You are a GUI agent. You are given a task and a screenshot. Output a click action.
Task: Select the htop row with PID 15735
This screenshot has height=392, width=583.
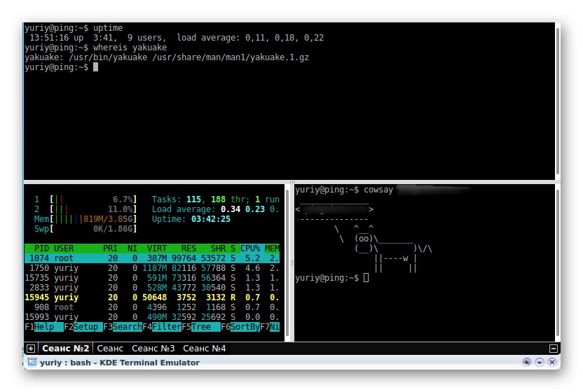point(151,278)
